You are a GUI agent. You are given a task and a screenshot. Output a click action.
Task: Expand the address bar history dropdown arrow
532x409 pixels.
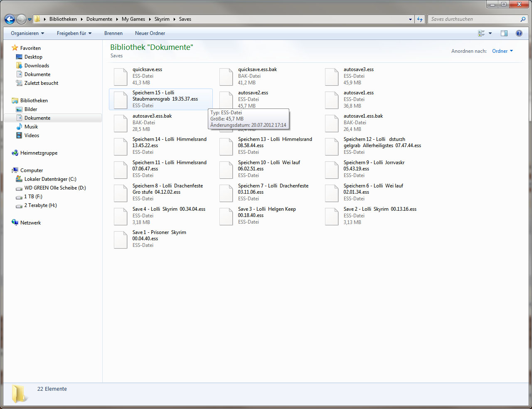pos(410,19)
